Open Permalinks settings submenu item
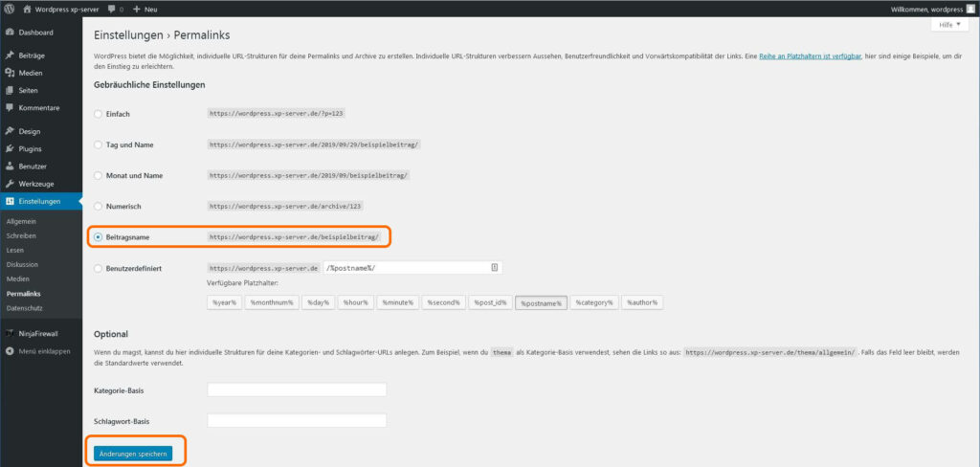Screen dimensions: 980x467 pyautogui.click(x=24, y=293)
